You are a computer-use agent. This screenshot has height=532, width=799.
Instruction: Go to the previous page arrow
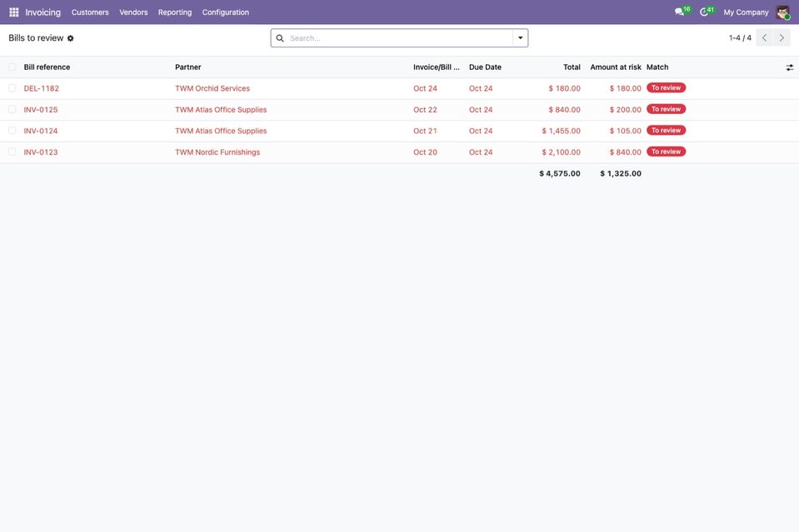764,37
